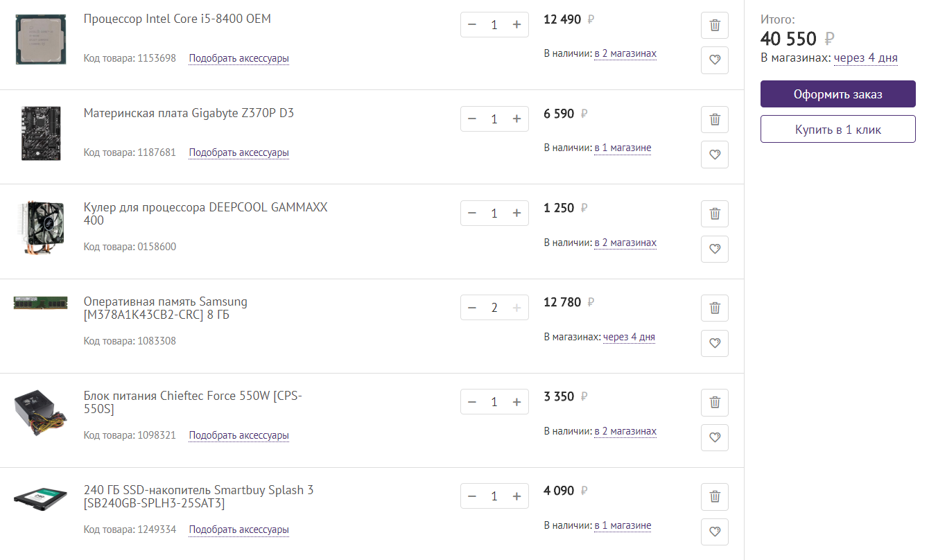Delete Samsung RAM item from the cart
929x560 pixels.
click(x=715, y=308)
